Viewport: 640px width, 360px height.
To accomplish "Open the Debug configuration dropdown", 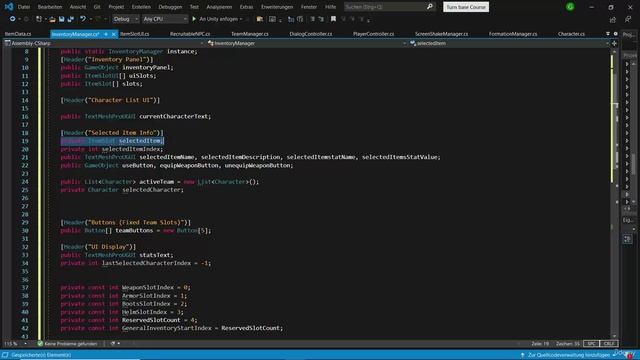I will click(126, 19).
